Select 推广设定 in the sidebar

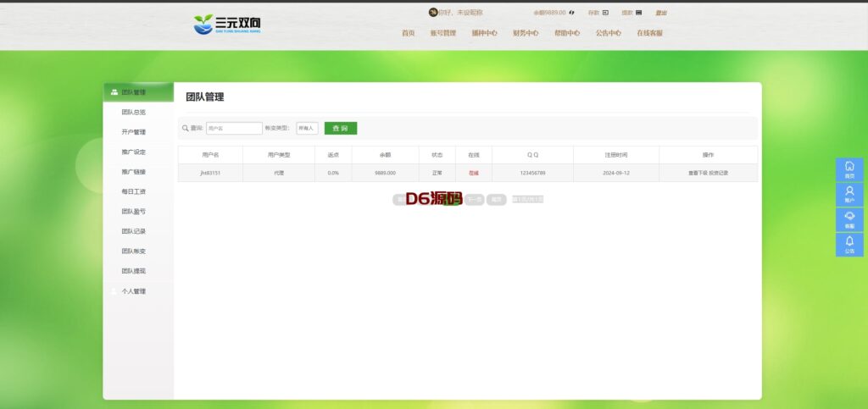click(x=133, y=152)
